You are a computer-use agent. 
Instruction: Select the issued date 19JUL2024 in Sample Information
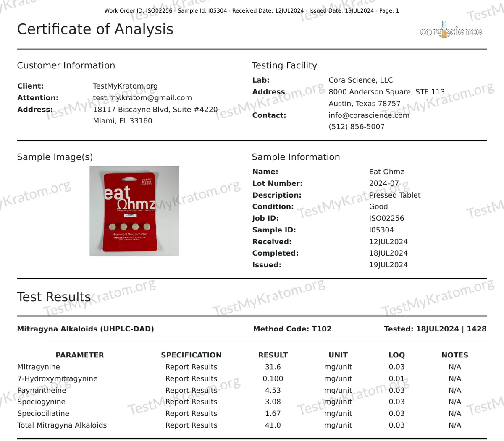388,265
